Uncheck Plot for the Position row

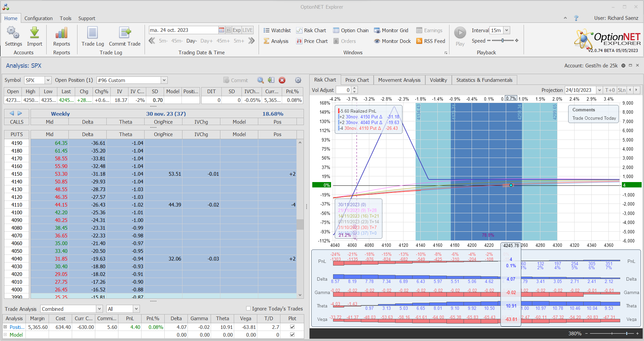tap(292, 327)
